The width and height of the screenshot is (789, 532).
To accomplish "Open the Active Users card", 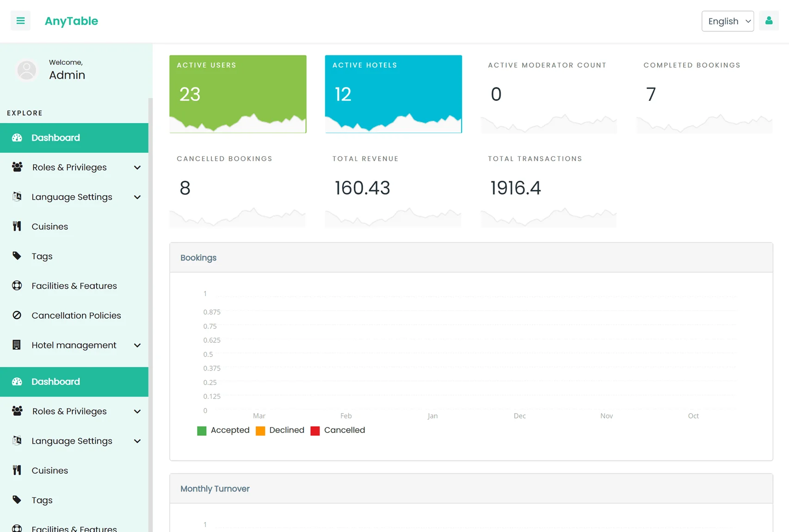I will click(238, 94).
